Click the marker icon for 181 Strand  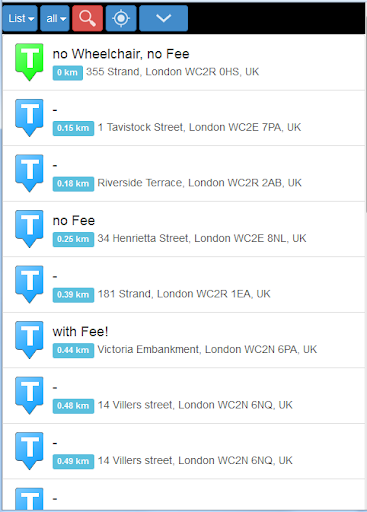[x=29, y=284]
